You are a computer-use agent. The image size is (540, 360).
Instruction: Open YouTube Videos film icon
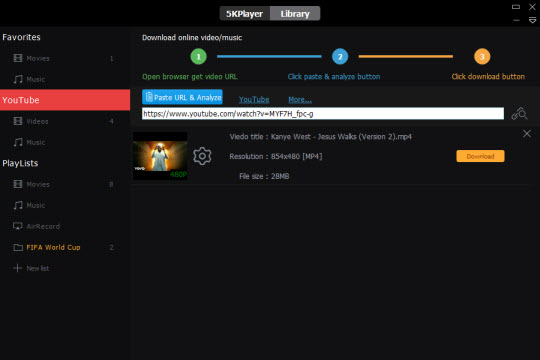pos(18,121)
